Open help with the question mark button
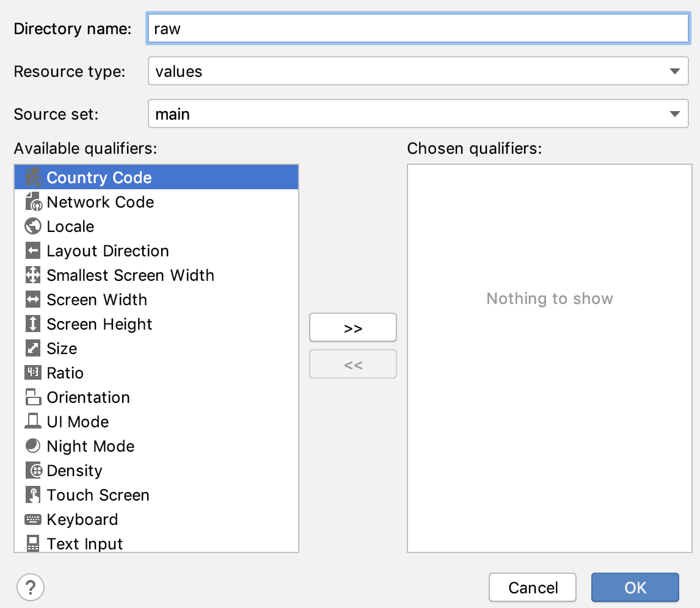 coord(31,588)
